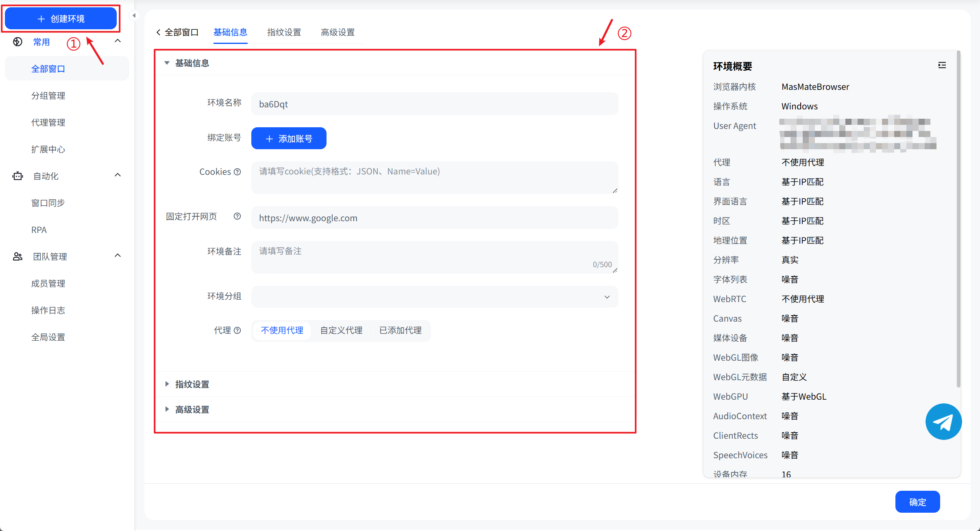Screen dimensions: 980x531
Task: Click the 代理 help question icon
Action: pos(237,330)
